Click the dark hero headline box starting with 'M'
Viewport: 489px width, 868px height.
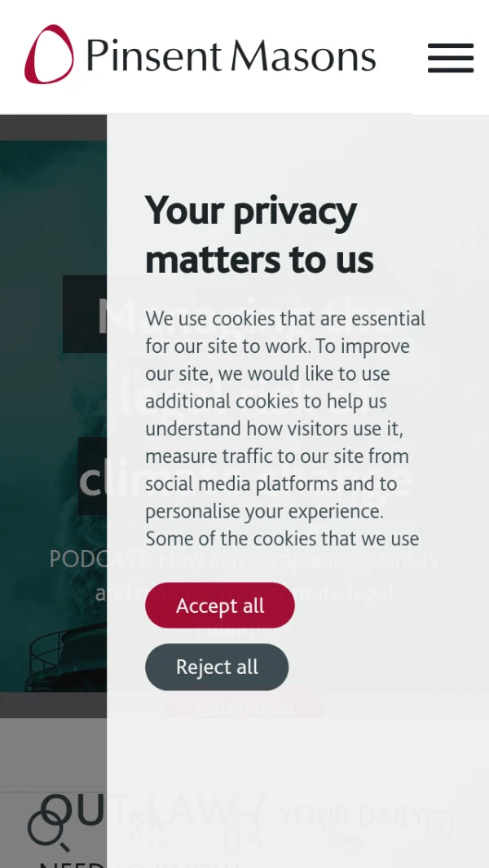coord(84,315)
